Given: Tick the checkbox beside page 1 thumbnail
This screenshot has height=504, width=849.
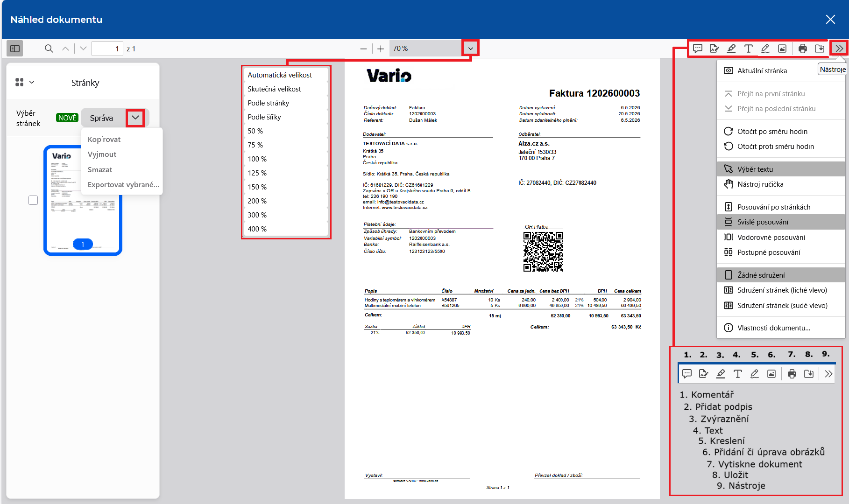Looking at the screenshot, I should point(33,200).
